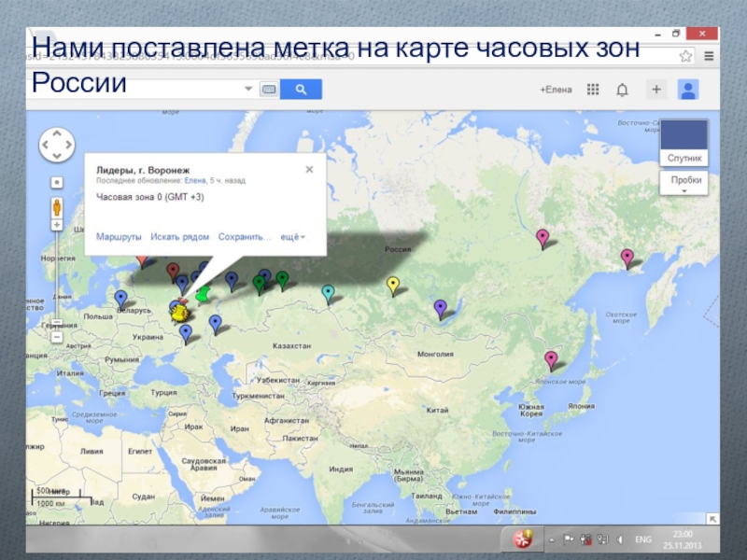
Task: Zoom in with the plus button
Action: pos(57,225)
